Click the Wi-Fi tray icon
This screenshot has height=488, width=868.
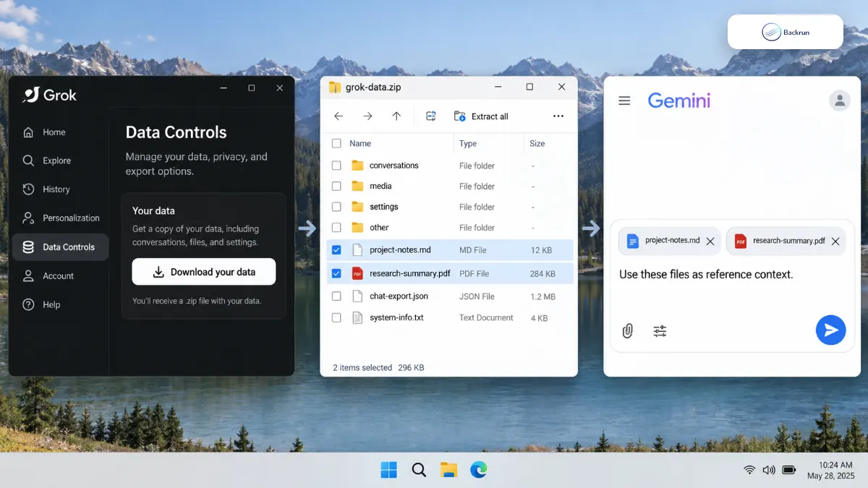click(x=749, y=470)
